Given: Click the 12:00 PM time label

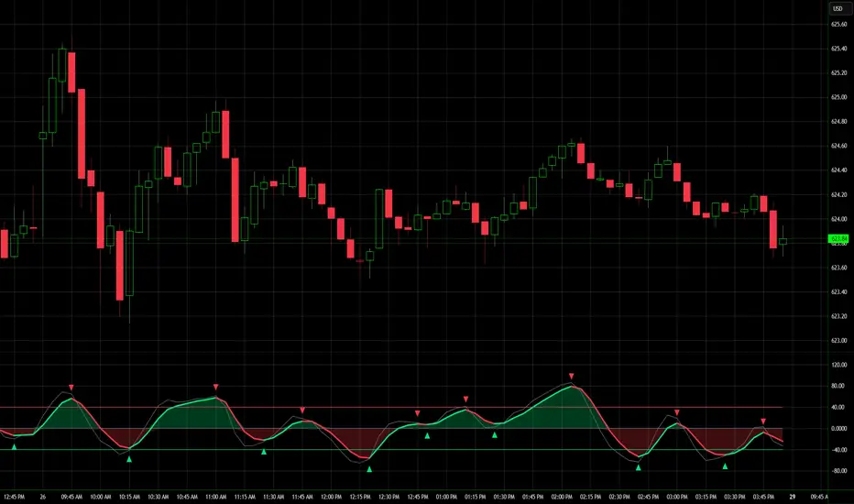Looking at the screenshot, I should click(x=331, y=497).
